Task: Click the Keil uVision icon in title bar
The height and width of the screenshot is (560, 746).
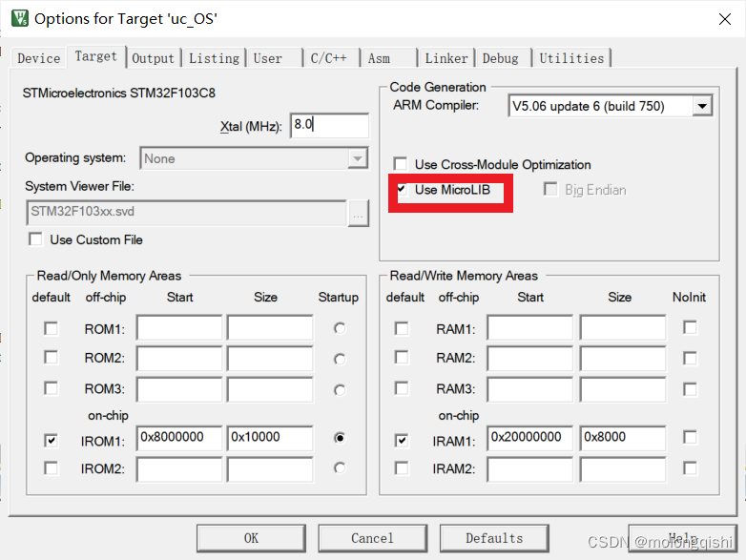Action: [x=20, y=18]
